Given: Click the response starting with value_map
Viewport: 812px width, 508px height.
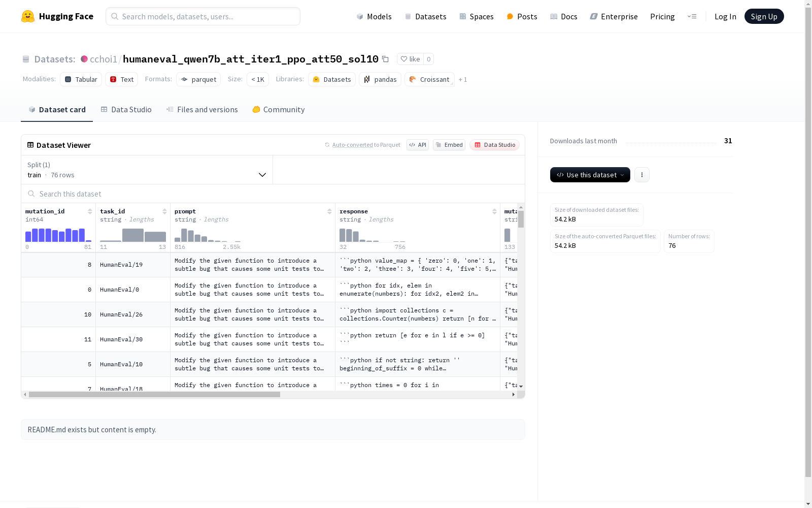Looking at the screenshot, I should [x=418, y=265].
